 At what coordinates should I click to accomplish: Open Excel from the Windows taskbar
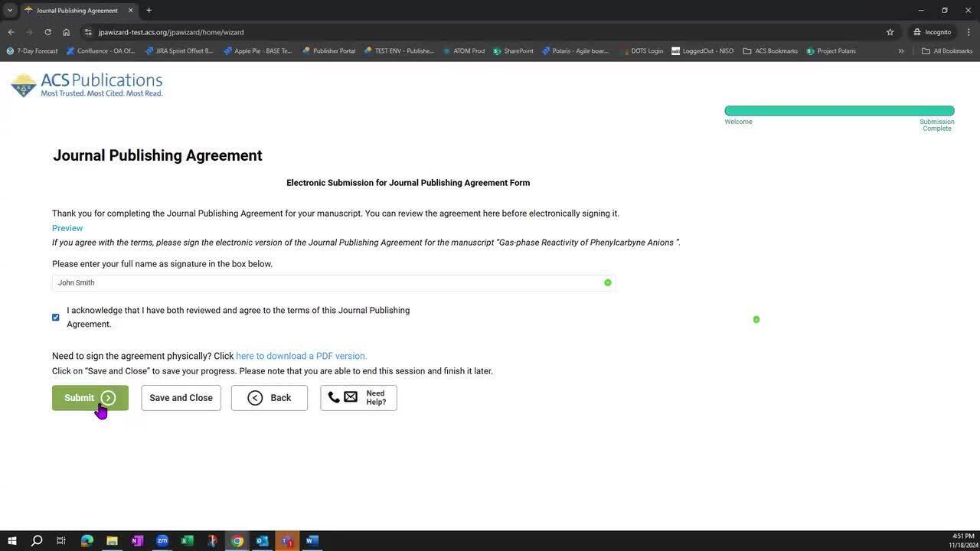(x=187, y=540)
